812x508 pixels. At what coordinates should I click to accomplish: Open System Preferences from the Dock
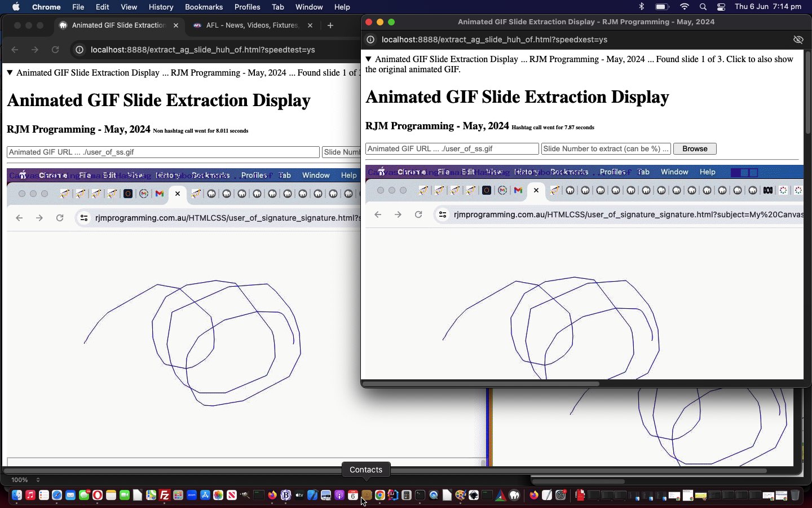[561, 495]
